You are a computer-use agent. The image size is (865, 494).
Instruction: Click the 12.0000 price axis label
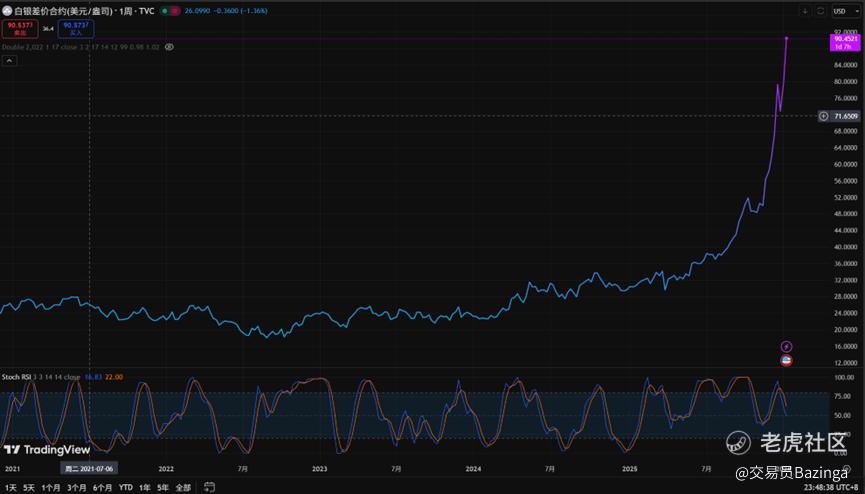(x=846, y=363)
